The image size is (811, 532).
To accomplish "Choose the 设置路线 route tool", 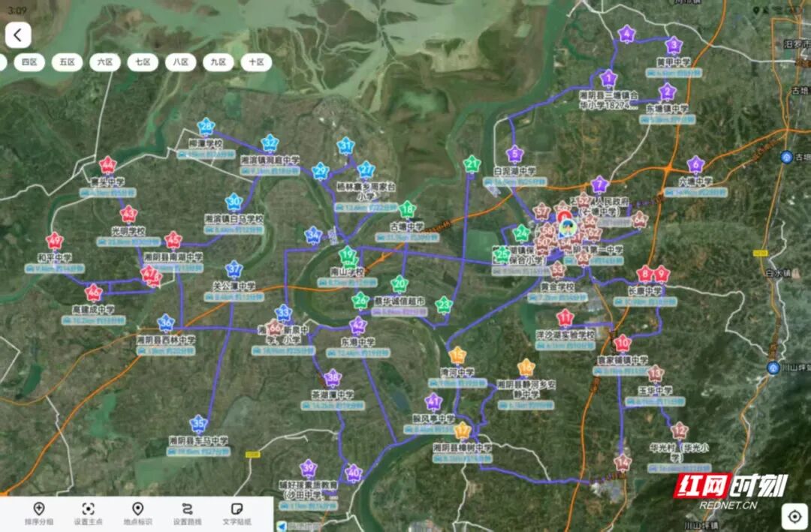I will pyautogui.click(x=187, y=513).
